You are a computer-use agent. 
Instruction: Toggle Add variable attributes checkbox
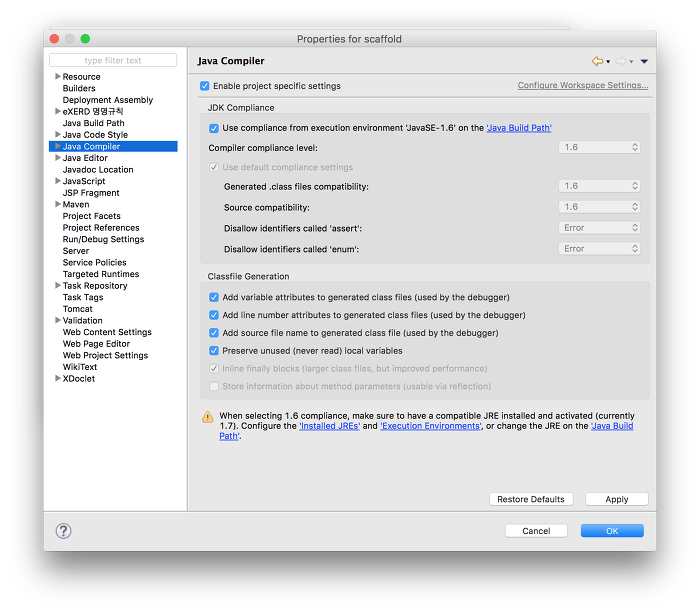point(214,297)
